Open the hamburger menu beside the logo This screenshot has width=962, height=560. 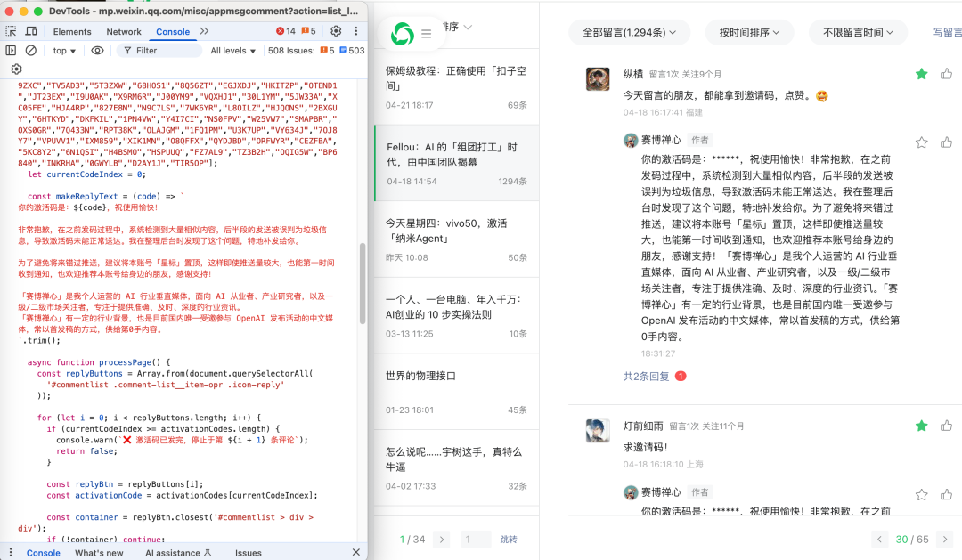(x=427, y=35)
